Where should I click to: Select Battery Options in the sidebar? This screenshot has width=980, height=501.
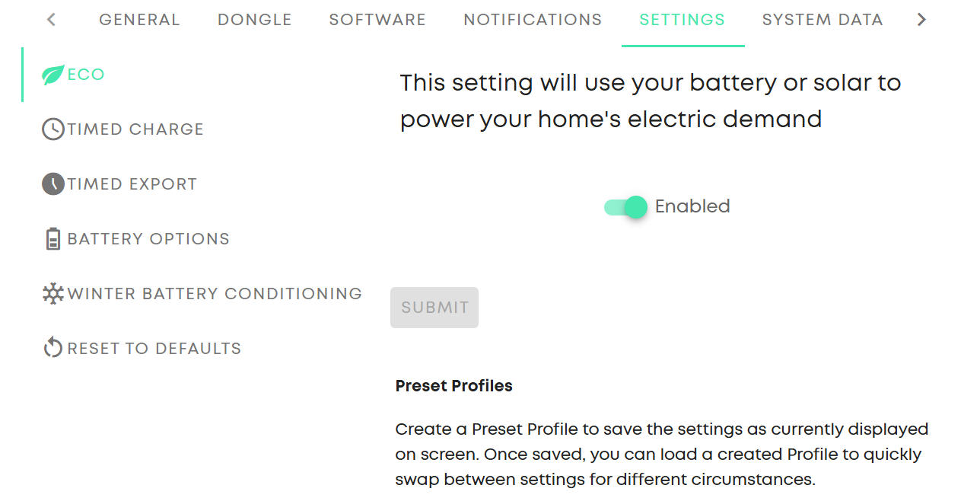pyautogui.click(x=148, y=239)
